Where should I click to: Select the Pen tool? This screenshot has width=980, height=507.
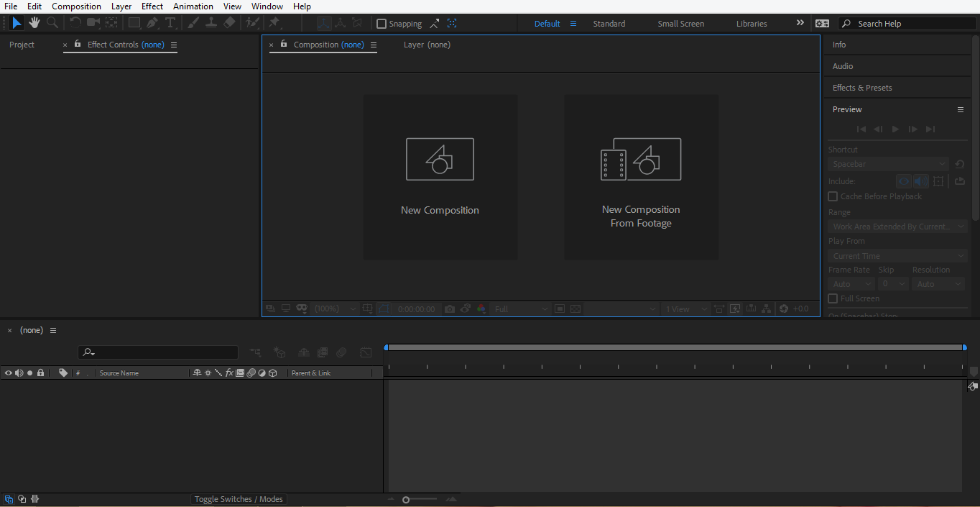click(152, 23)
